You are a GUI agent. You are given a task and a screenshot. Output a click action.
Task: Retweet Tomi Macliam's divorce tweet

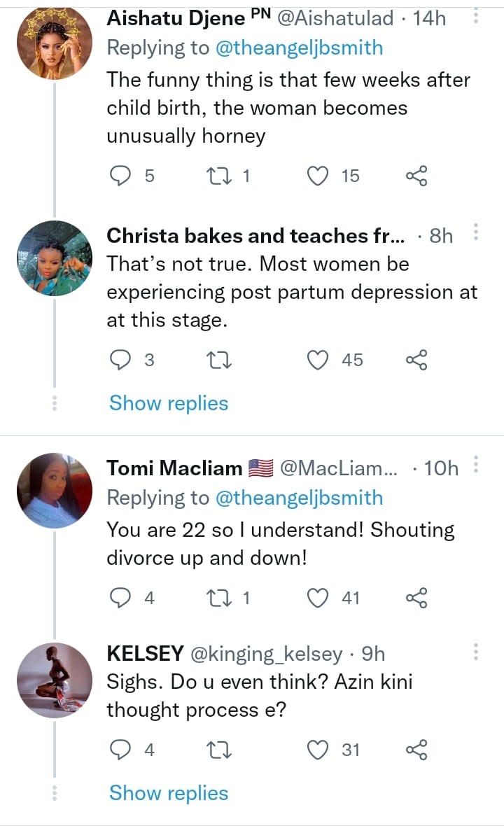pos(220,597)
